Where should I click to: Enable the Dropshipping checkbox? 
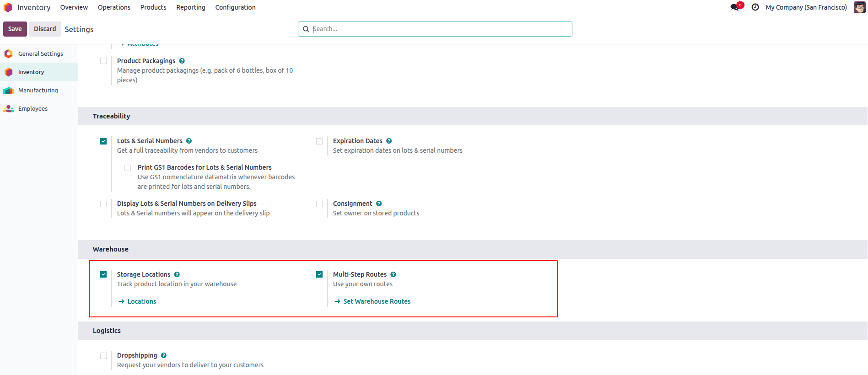[103, 355]
